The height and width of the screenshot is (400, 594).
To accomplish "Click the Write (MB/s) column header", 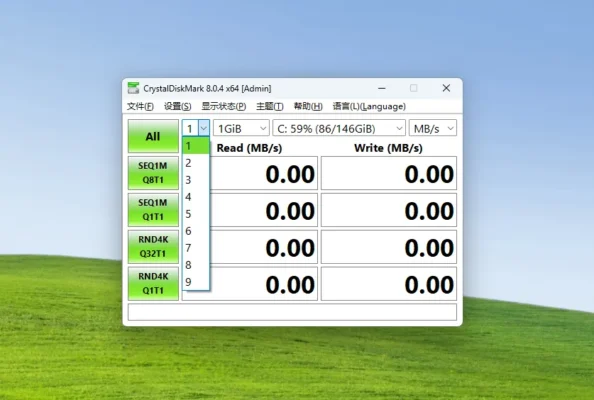I will [388, 148].
